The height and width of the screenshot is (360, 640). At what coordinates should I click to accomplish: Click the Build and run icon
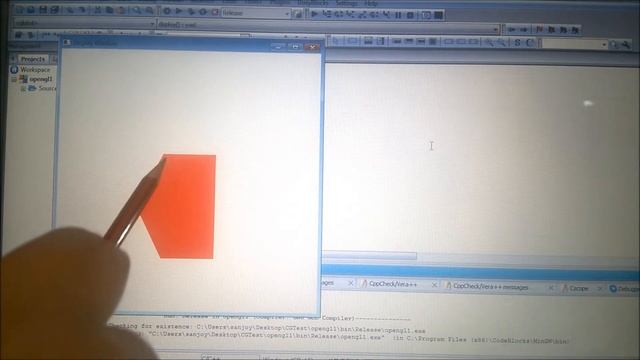[191, 12]
